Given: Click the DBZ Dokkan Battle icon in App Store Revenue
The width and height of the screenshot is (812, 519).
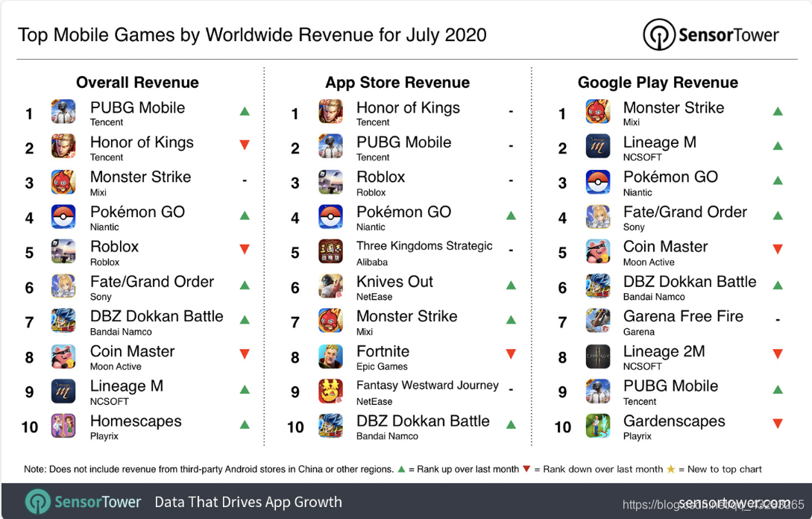Looking at the screenshot, I should [x=330, y=426].
